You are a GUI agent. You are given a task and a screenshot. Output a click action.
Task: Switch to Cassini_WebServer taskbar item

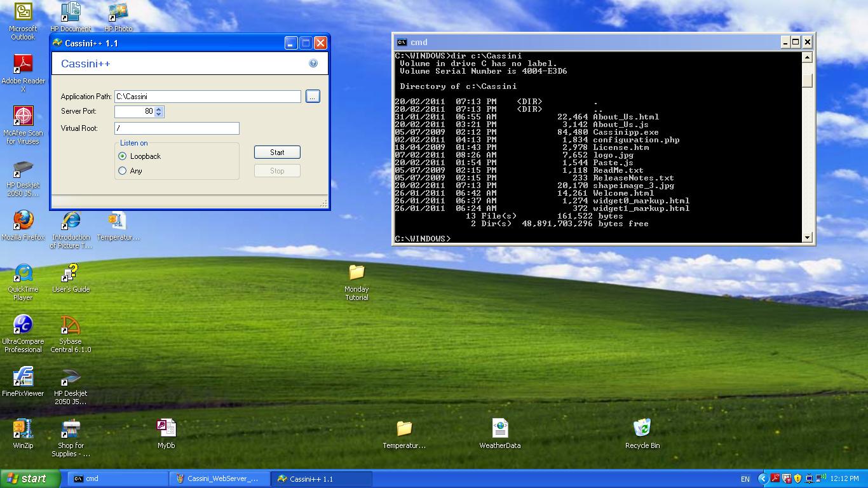tap(219, 479)
